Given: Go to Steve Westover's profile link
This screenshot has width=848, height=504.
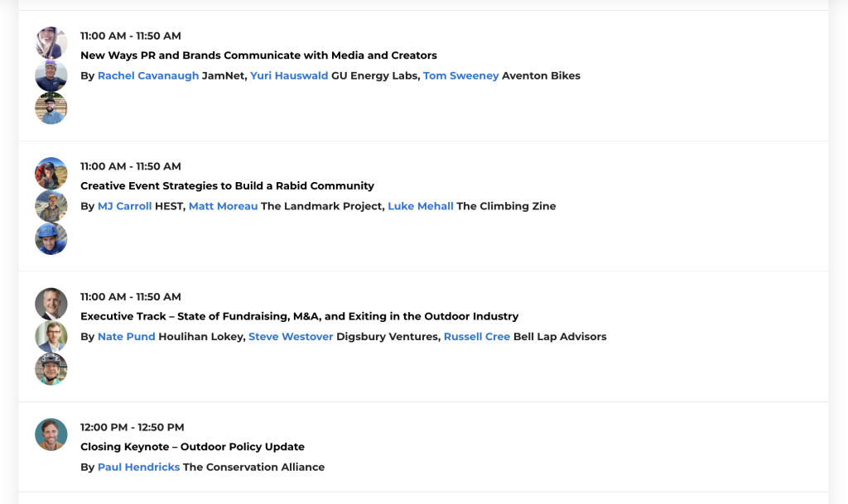Looking at the screenshot, I should tap(291, 337).
